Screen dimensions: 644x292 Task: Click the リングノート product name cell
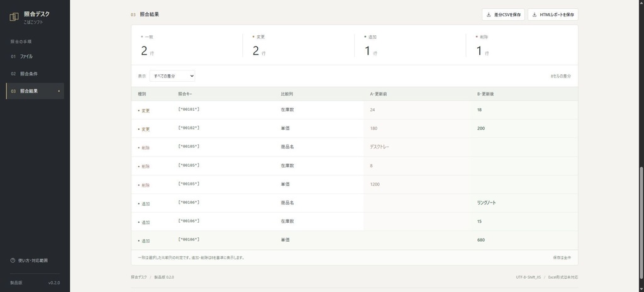click(x=486, y=203)
